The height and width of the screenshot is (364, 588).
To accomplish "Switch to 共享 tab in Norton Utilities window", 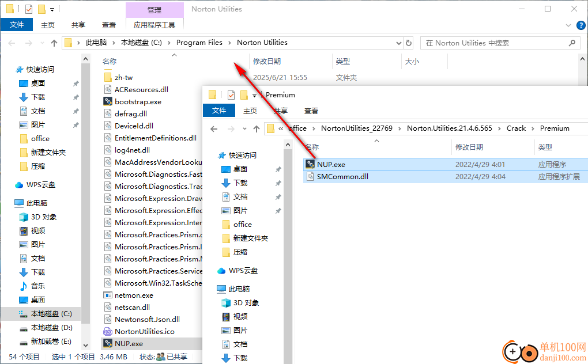I will 78,25.
